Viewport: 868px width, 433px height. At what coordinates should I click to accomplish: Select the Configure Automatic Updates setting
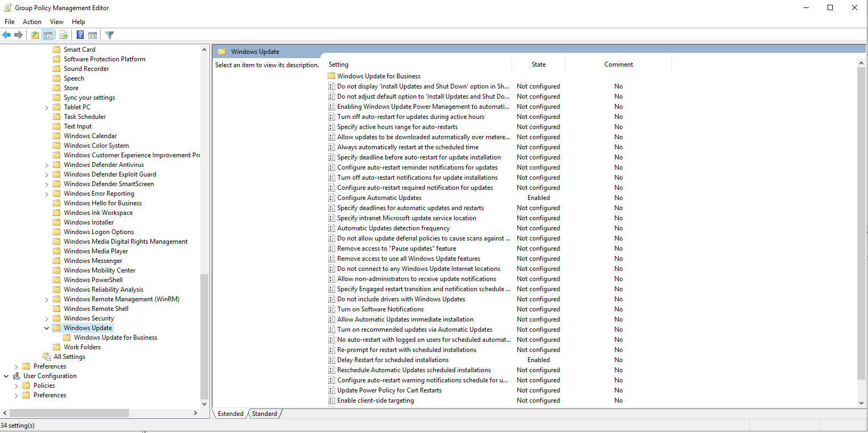pos(379,198)
